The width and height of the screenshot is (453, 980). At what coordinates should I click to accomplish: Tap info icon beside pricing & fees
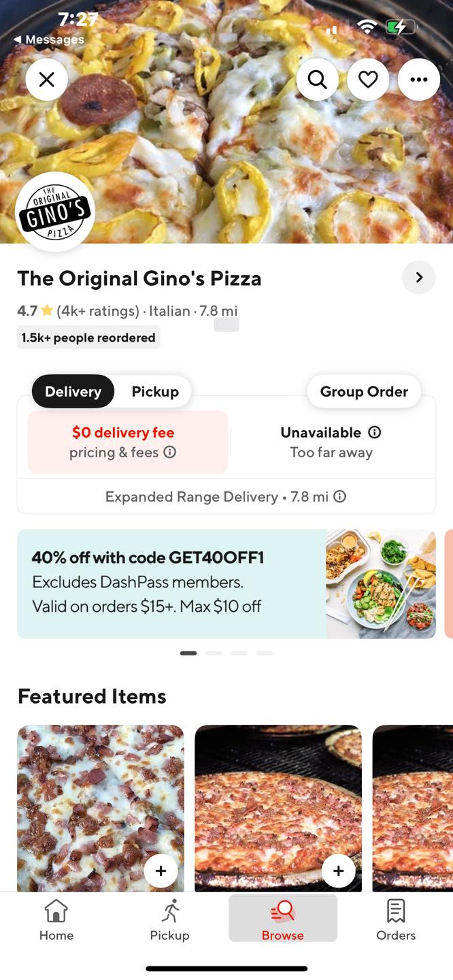[x=170, y=452]
